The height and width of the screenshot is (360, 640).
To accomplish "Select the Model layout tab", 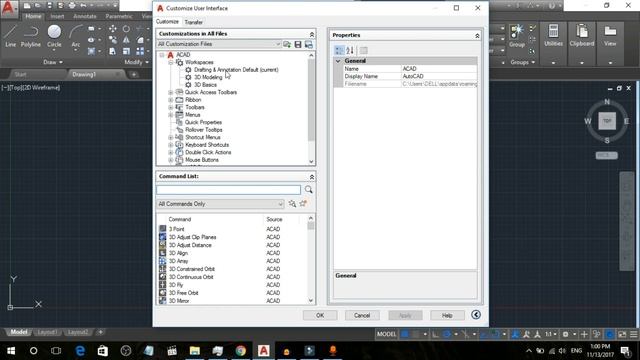I will click(x=19, y=332).
